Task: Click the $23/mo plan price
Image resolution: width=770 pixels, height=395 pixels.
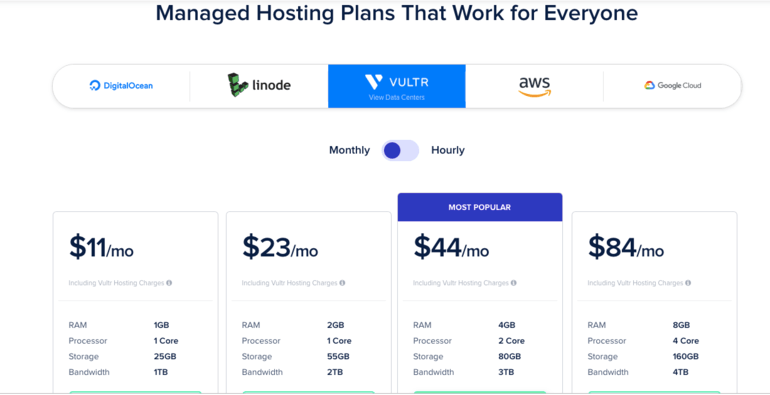Action: 280,247
